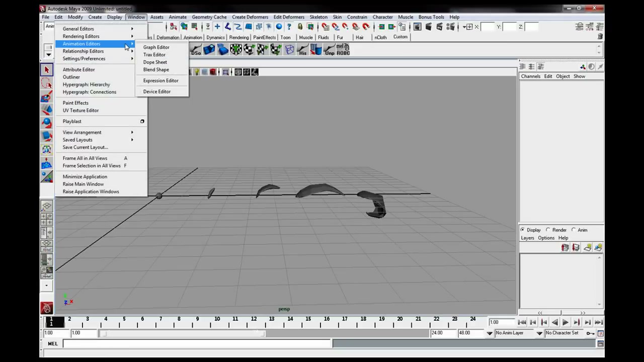Switch to the four view layout
Viewport: 644px width, 362px height.
(x=47, y=219)
